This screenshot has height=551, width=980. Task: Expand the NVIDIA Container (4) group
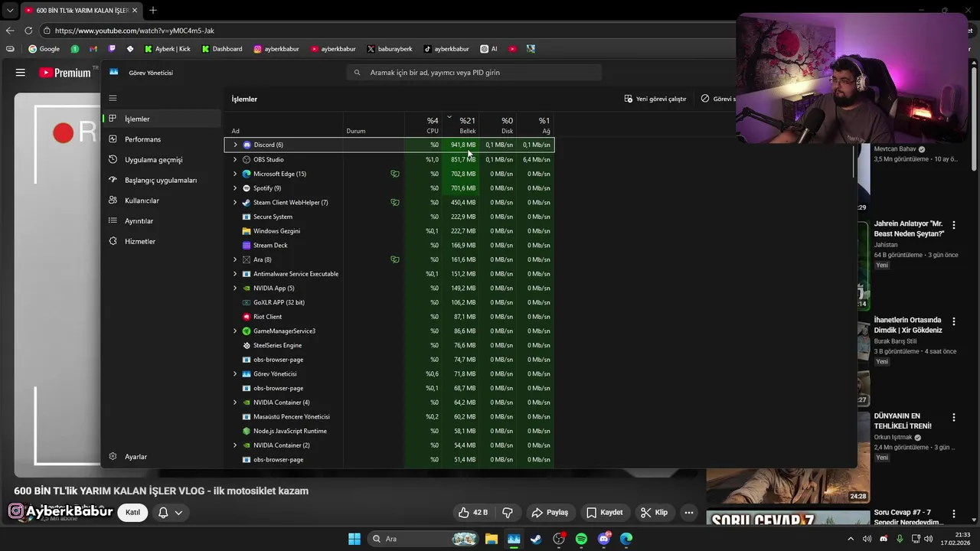(235, 403)
